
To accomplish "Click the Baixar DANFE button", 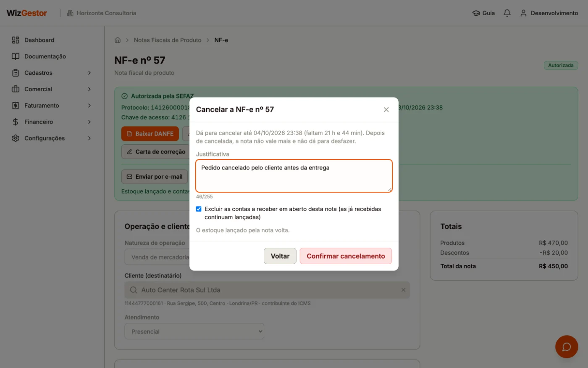I will point(150,134).
